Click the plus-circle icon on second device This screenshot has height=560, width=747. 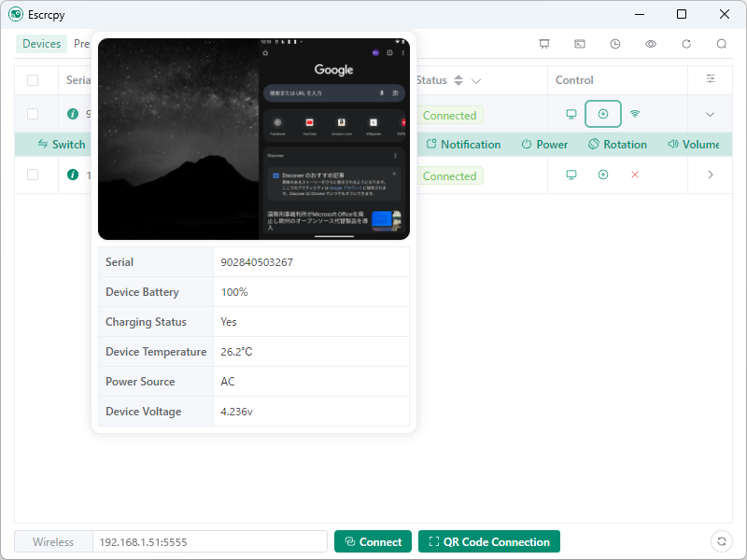point(603,175)
